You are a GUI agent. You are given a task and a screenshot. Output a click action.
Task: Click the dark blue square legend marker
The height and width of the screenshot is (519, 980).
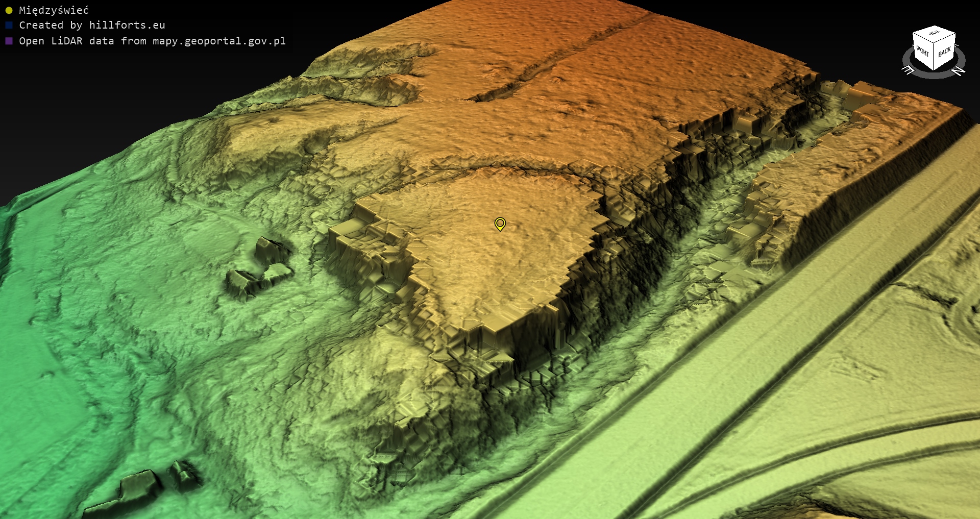tap(9, 25)
